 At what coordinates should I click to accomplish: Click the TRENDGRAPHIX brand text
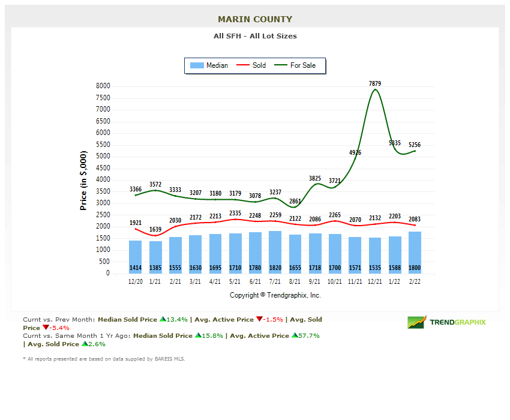pyautogui.click(x=458, y=322)
